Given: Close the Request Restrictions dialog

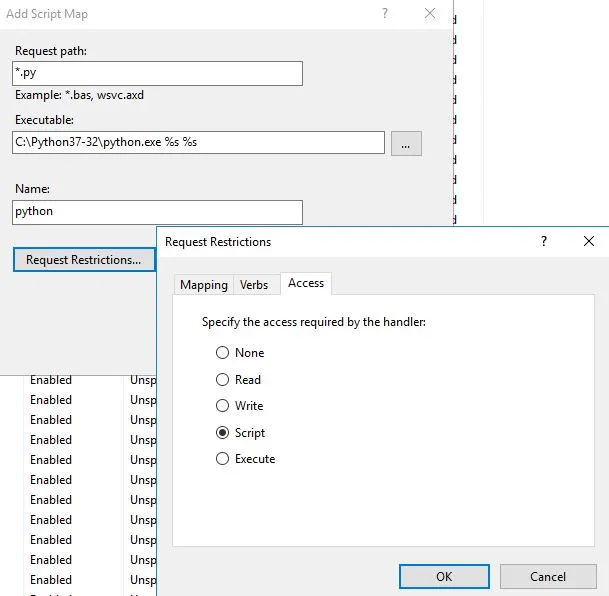Looking at the screenshot, I should click(588, 241).
